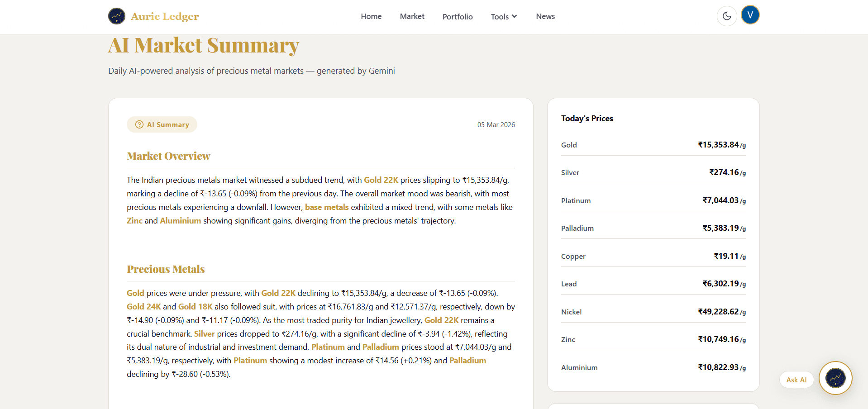The width and height of the screenshot is (868, 409).
Task: Click the Nickel price entry
Action: point(653,312)
